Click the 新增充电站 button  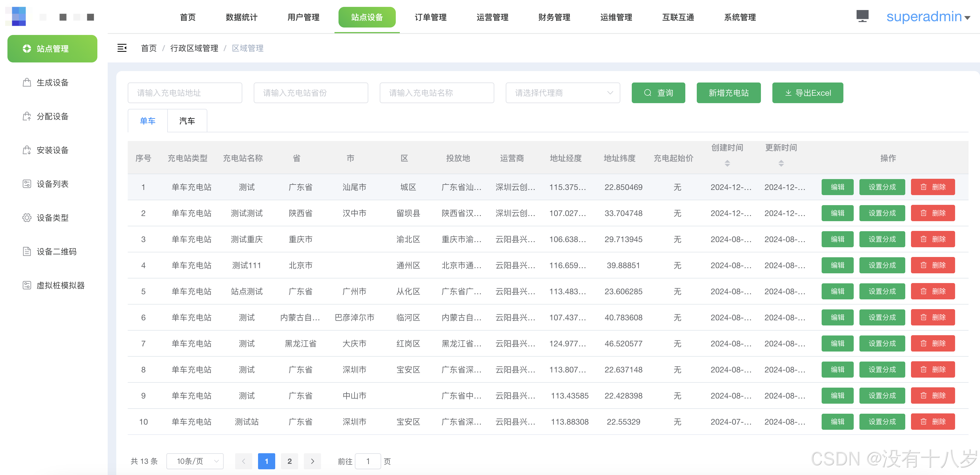point(728,93)
